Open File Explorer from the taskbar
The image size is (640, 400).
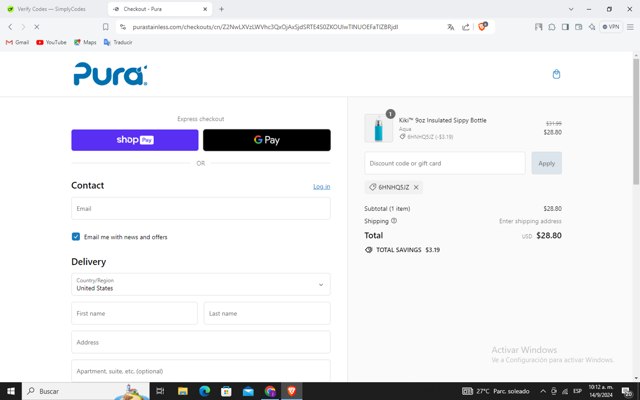click(182, 391)
